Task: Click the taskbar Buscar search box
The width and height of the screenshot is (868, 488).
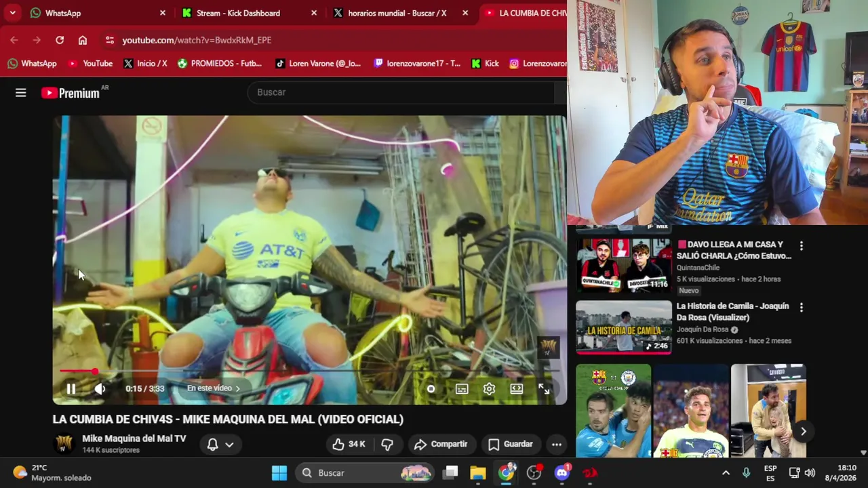Action: point(366,473)
